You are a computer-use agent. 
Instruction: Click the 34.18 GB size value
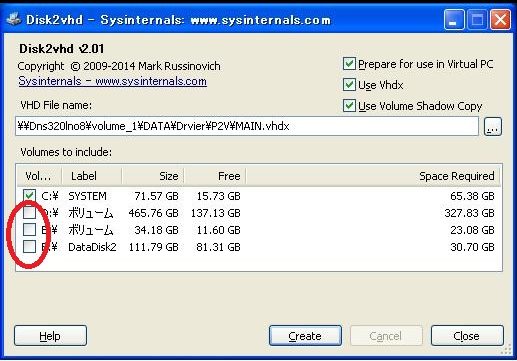point(156,230)
